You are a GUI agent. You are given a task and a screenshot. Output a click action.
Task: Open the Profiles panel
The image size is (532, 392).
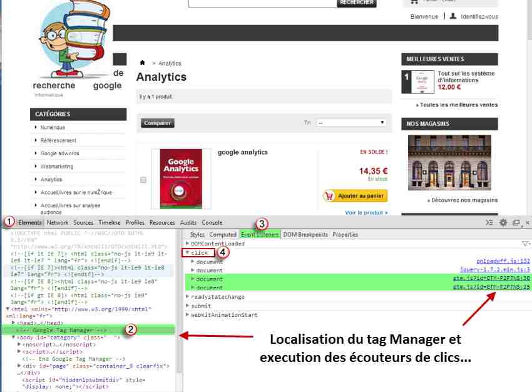tap(135, 223)
